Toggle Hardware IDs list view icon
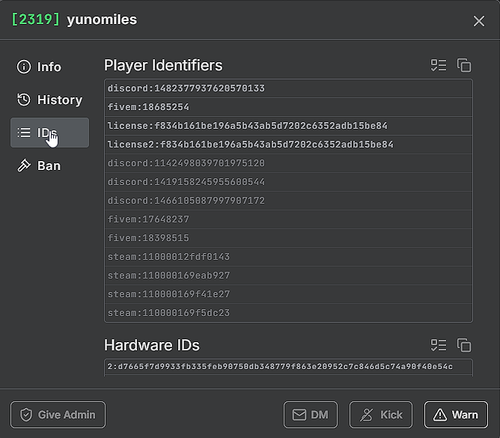The image size is (500, 438). (438, 345)
